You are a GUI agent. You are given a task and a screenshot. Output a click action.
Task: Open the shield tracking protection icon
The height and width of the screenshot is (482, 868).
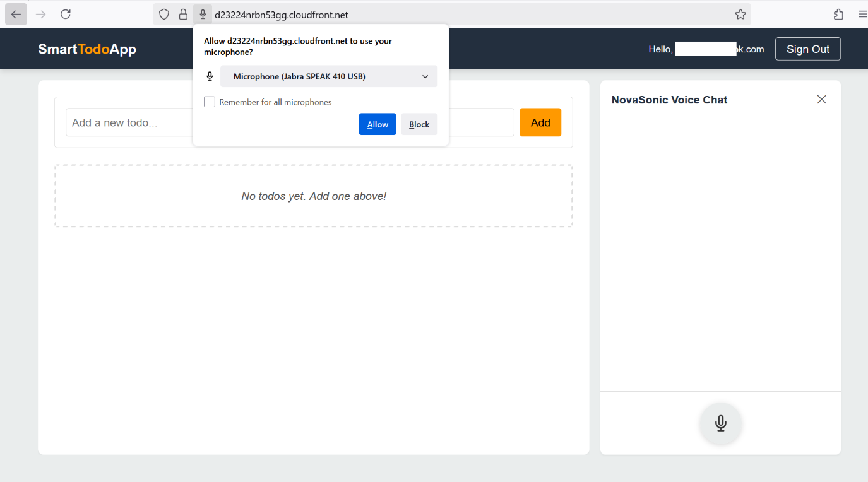[164, 15]
